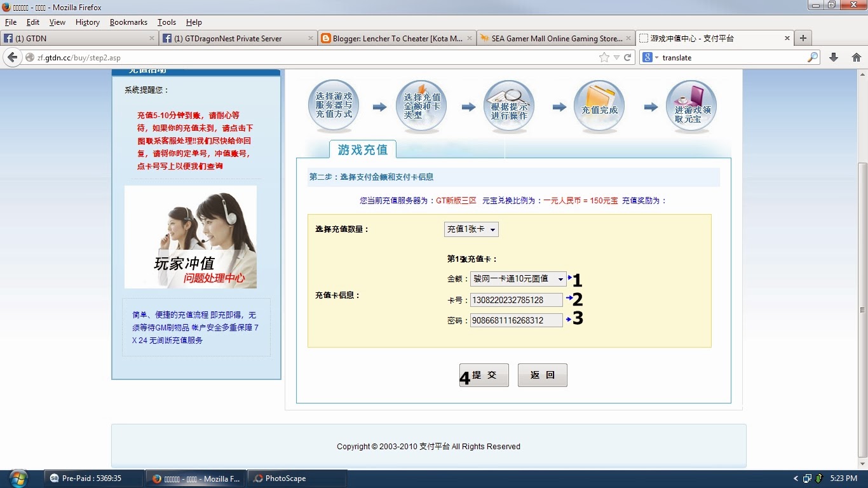Click the blue simple recharge process text
This screenshot has width=868, height=488.
(196, 327)
